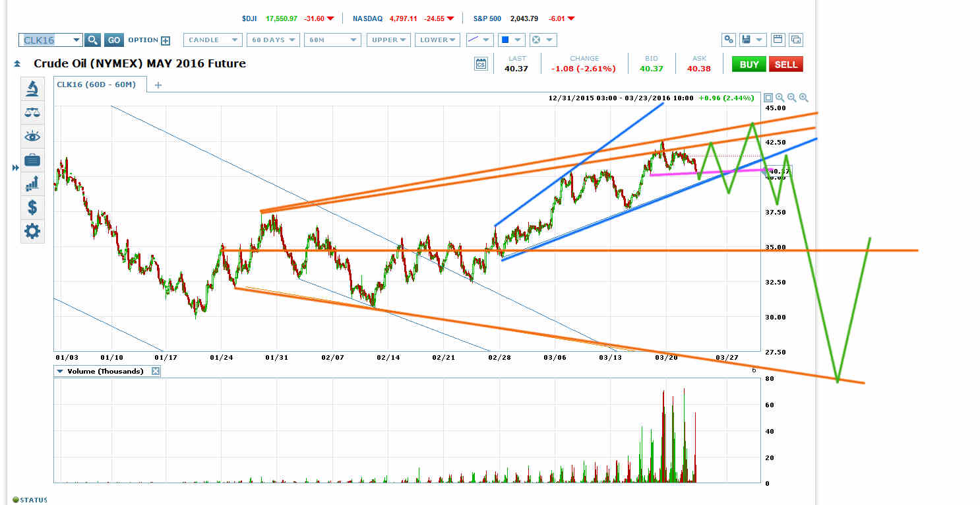Collapse the Volume (Thousands) panel arrow

pyautogui.click(x=60, y=371)
